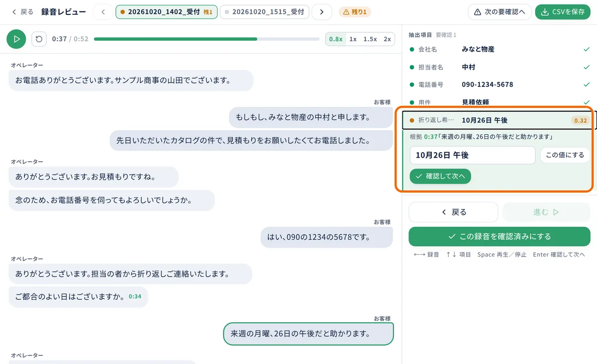Click the 進む button
597x364 pixels.
pyautogui.click(x=546, y=212)
